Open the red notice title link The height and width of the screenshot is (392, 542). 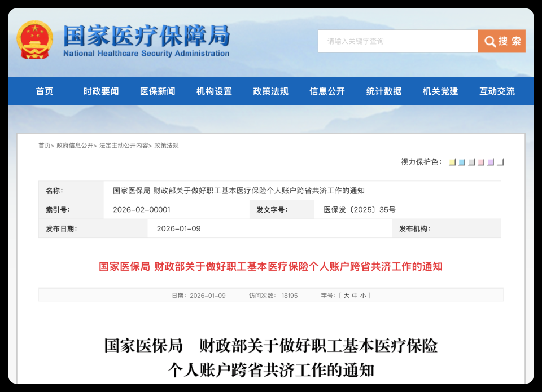click(x=271, y=266)
